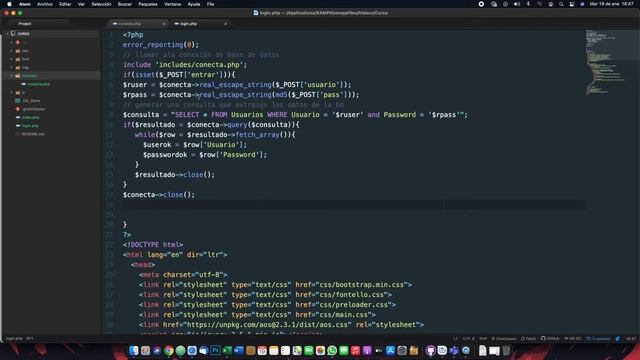640x360 pixels.
Task: Select the .DS_Store file in tree
Action: coord(31,100)
